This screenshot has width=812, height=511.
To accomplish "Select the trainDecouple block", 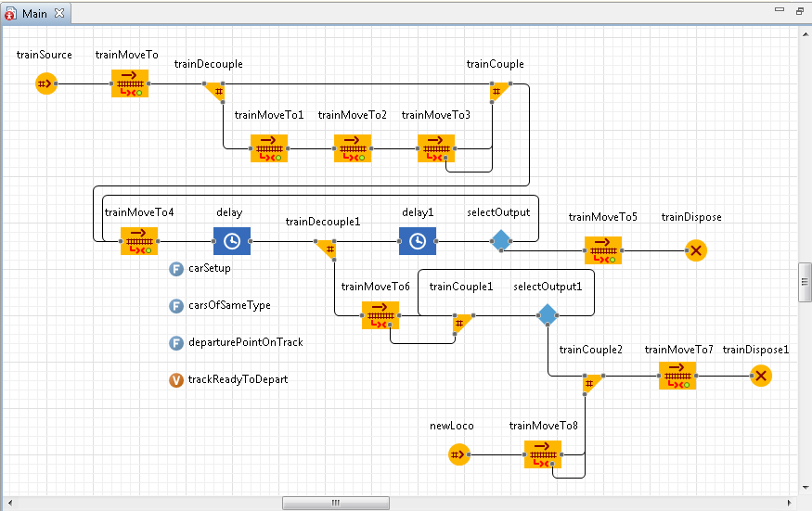I will (214, 90).
